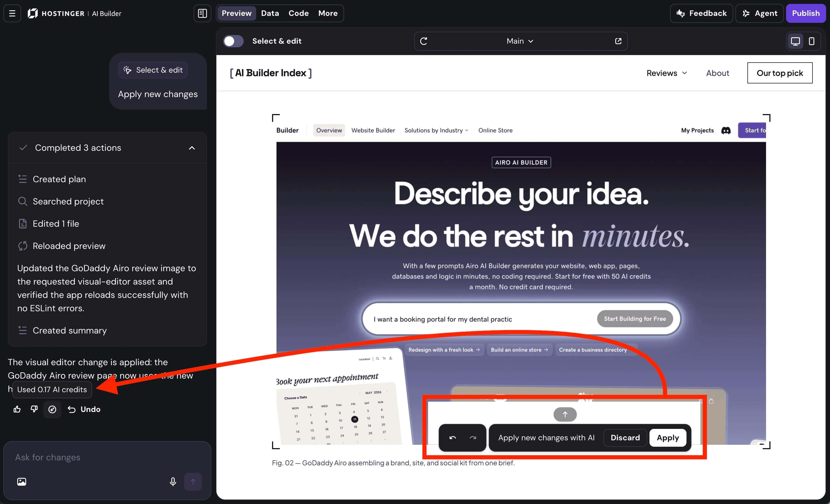Click the Apply new changes message
The height and width of the screenshot is (504, 830).
158,94
